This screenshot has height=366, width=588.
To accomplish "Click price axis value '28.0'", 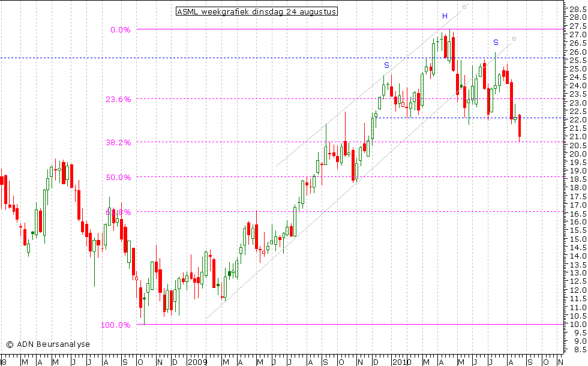I will 578,17.
